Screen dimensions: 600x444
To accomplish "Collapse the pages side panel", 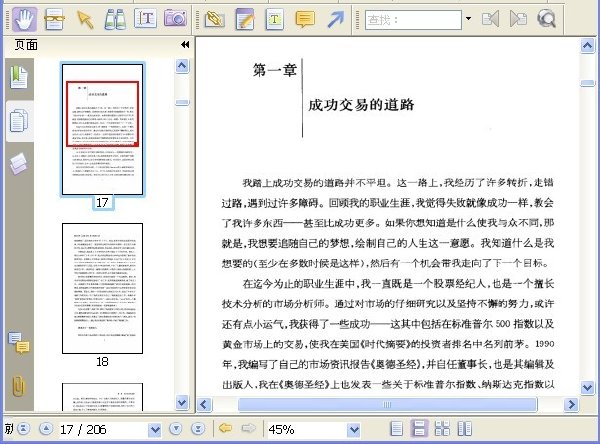I will tap(185, 45).
